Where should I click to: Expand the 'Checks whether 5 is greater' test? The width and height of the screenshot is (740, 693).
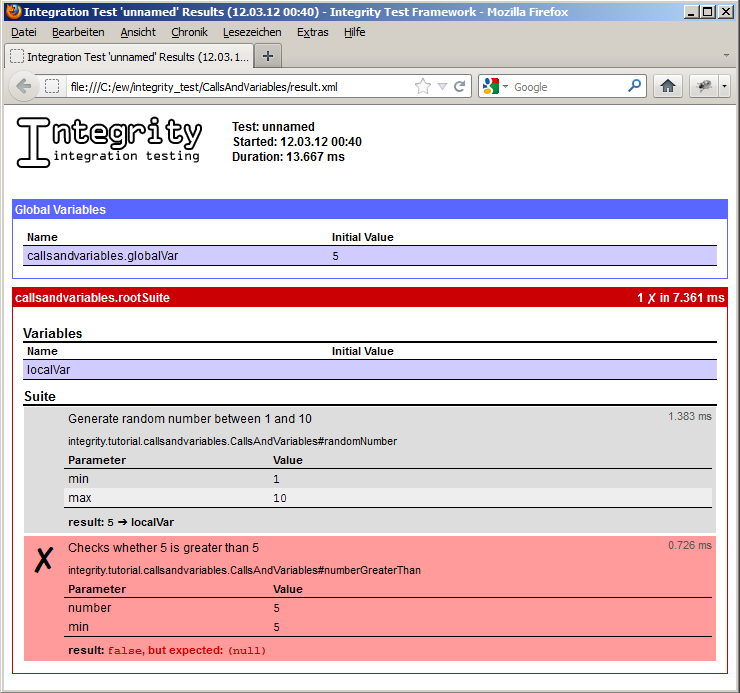[163, 548]
